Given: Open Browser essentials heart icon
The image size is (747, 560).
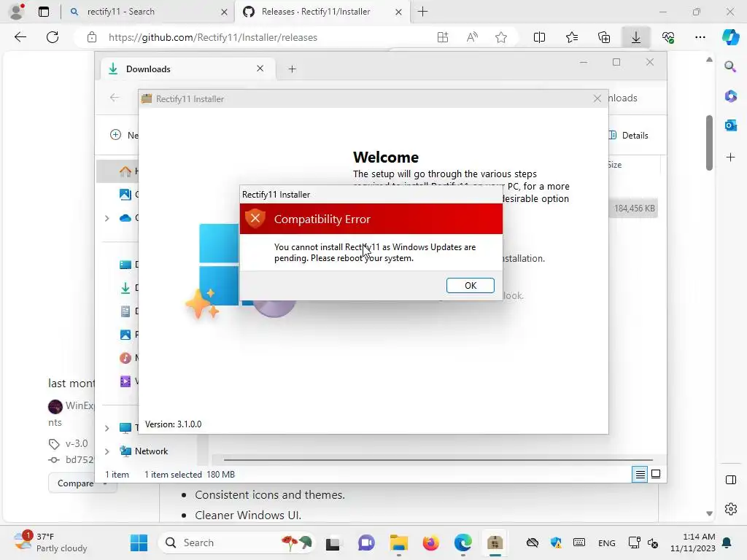Looking at the screenshot, I should [x=668, y=37].
